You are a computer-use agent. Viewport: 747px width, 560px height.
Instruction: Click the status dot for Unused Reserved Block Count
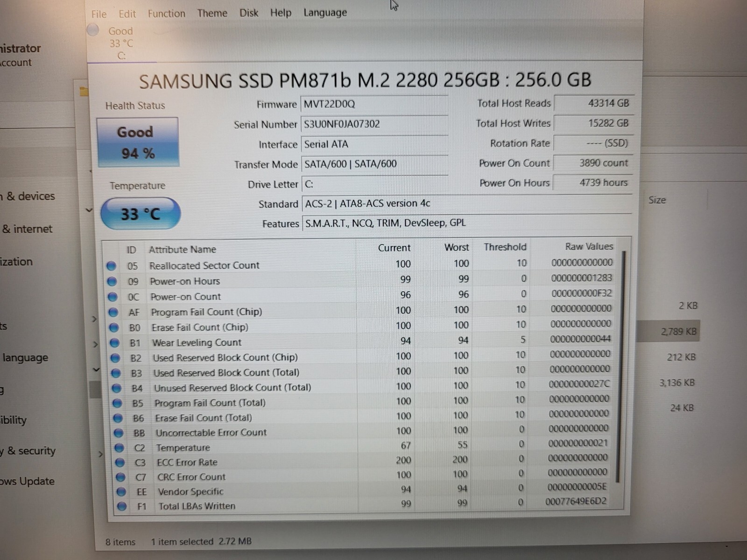tap(117, 388)
